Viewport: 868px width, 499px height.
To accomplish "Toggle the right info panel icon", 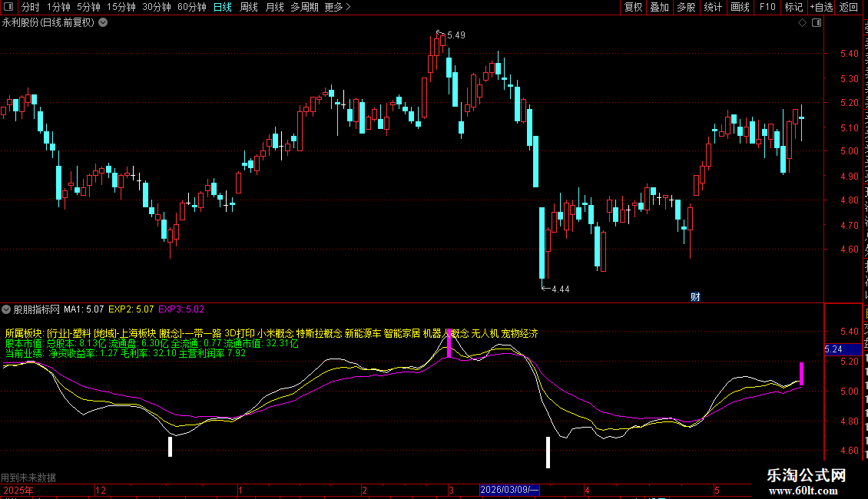I will coord(817,23).
